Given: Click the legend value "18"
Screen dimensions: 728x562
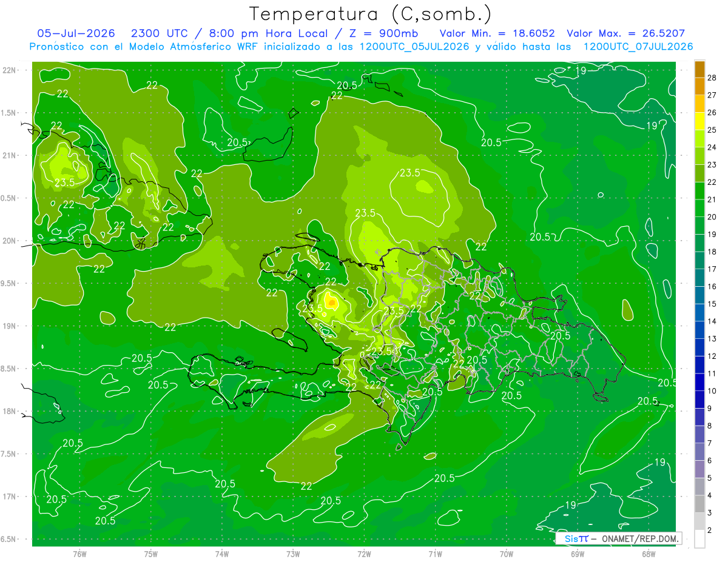Looking at the screenshot, I should point(712,252).
